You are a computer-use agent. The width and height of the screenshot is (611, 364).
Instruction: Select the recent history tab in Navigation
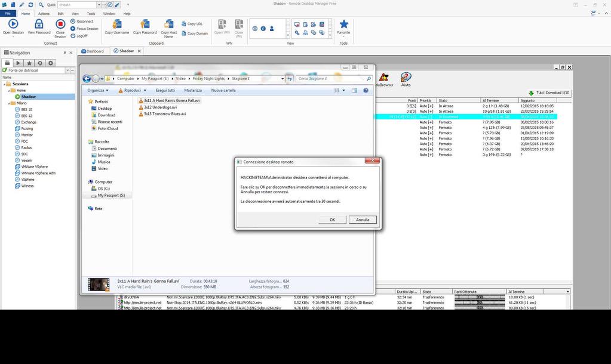point(40,63)
